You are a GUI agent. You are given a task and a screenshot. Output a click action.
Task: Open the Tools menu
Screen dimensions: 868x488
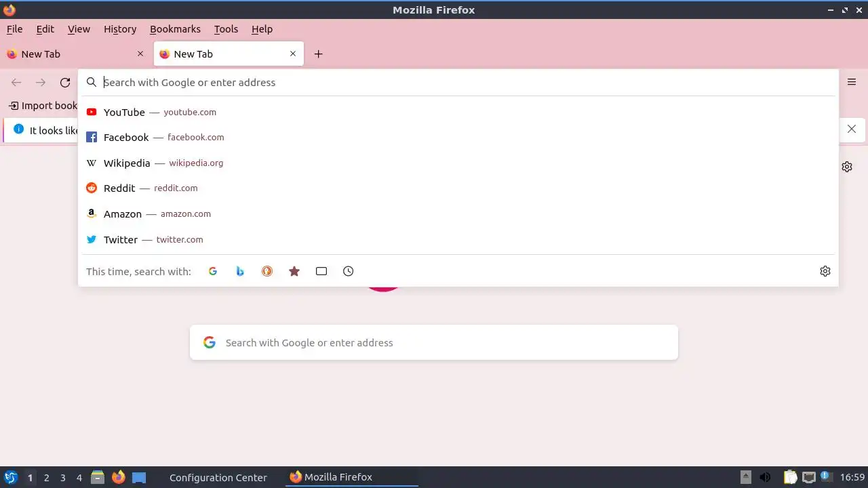(x=226, y=29)
